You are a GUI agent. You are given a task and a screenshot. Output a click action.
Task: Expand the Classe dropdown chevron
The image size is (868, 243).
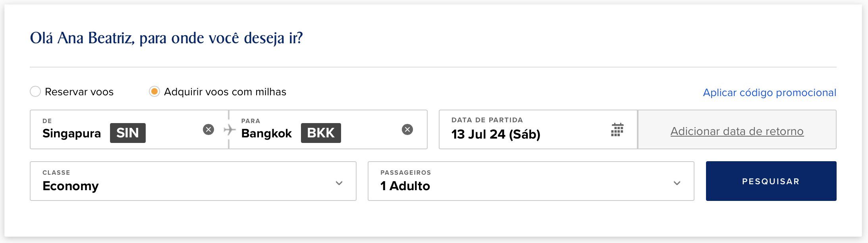coord(339,183)
